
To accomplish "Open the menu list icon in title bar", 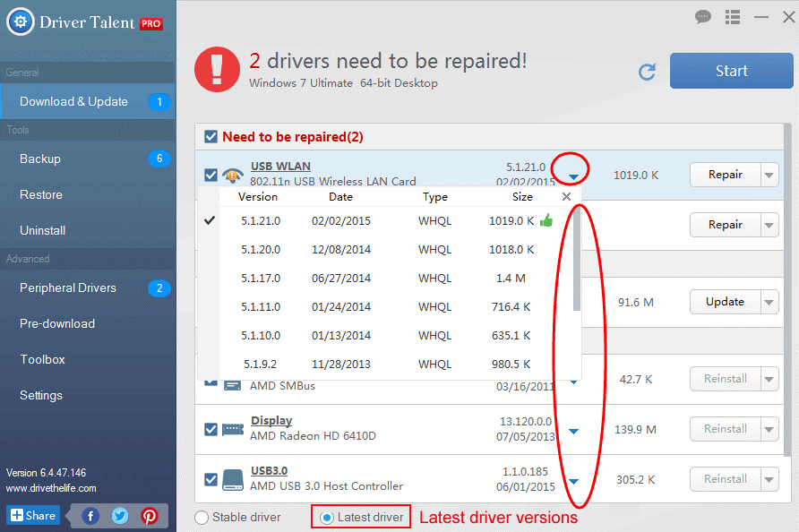I will click(733, 17).
